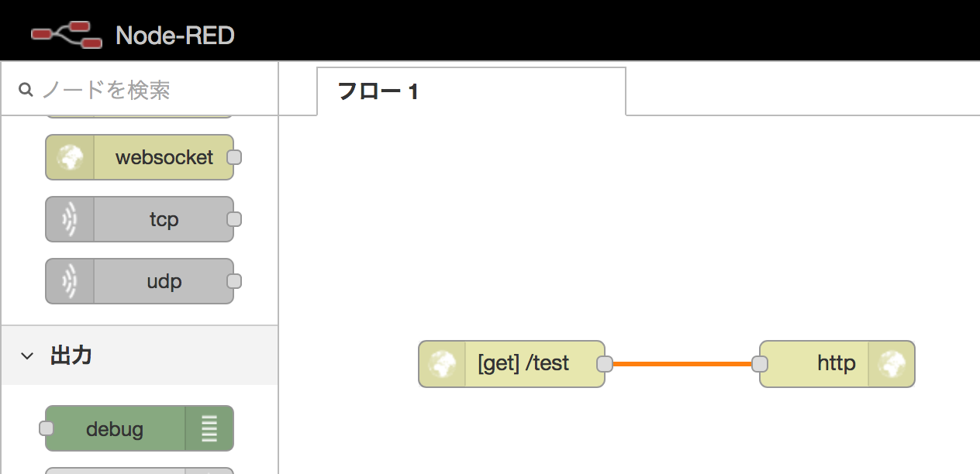Collapse the 出力 section
The width and height of the screenshot is (980, 474).
(x=28, y=355)
